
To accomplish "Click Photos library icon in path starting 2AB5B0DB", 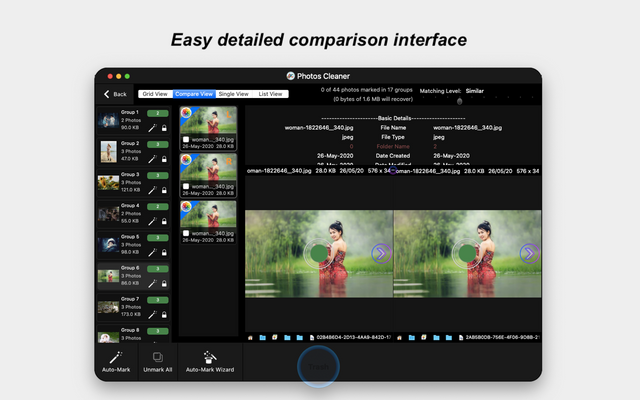I will (x=424, y=338).
